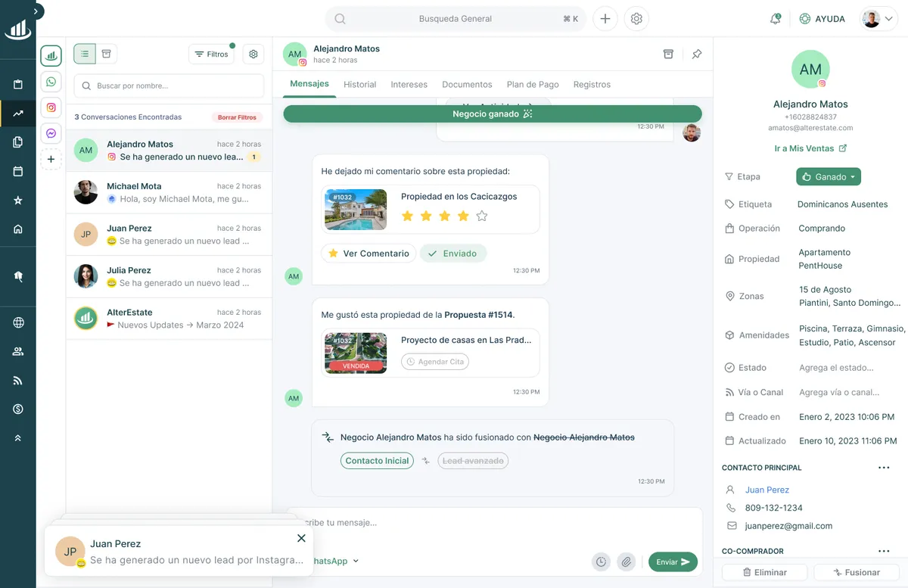
Task: Open the Ganado stage dropdown
Action: pyautogui.click(x=828, y=176)
